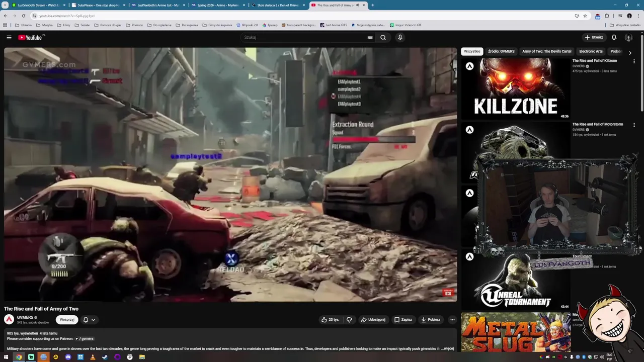Open the Patreon gvmers link in description
This screenshot has height=362, width=644.
[85, 338]
